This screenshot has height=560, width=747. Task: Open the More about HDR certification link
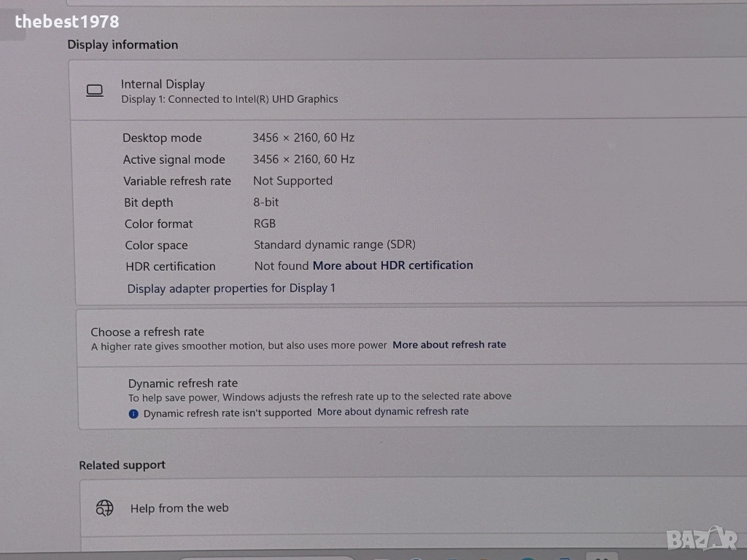click(x=392, y=265)
